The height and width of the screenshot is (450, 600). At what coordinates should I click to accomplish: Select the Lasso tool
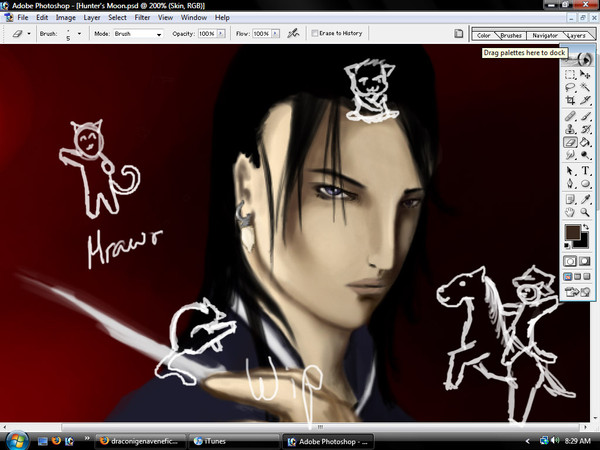[x=570, y=88]
